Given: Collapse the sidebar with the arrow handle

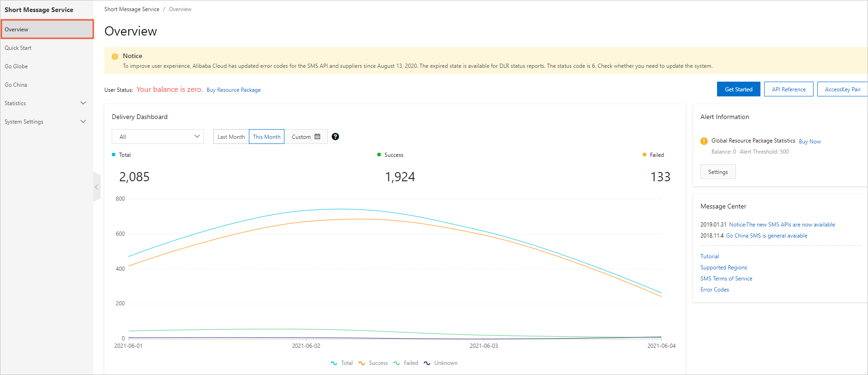Looking at the screenshot, I should click(96, 187).
